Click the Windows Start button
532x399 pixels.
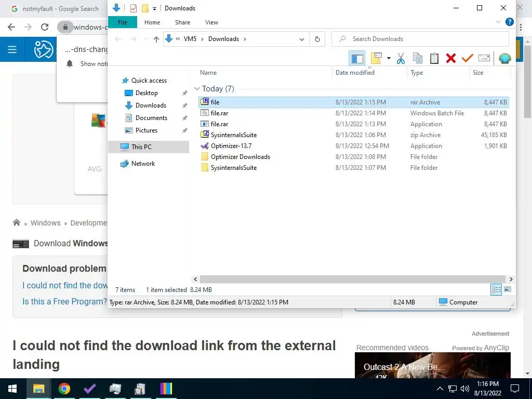[x=12, y=389]
